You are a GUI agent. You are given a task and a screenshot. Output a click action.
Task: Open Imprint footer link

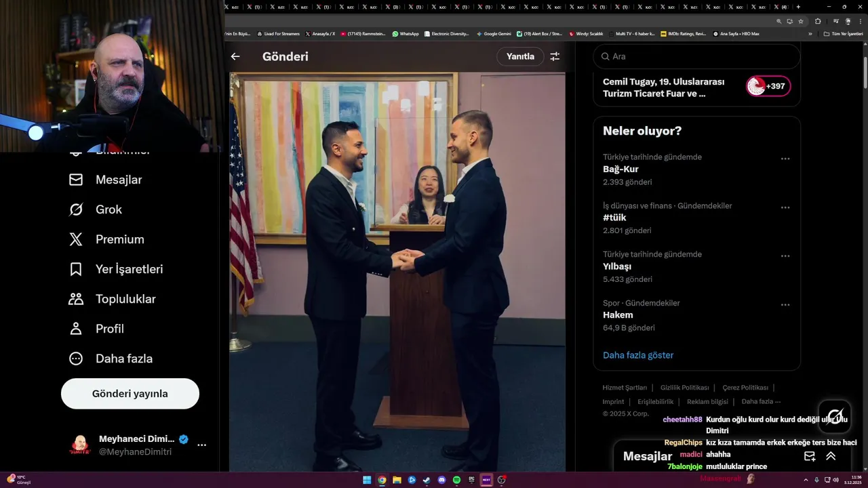click(613, 402)
